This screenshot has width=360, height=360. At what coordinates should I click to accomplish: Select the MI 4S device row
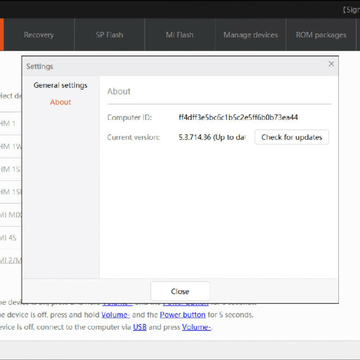pos(10,238)
